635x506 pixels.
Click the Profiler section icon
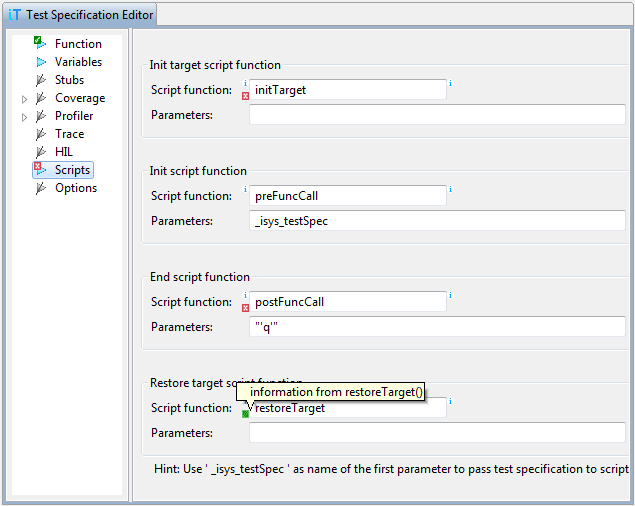pyautogui.click(x=41, y=116)
